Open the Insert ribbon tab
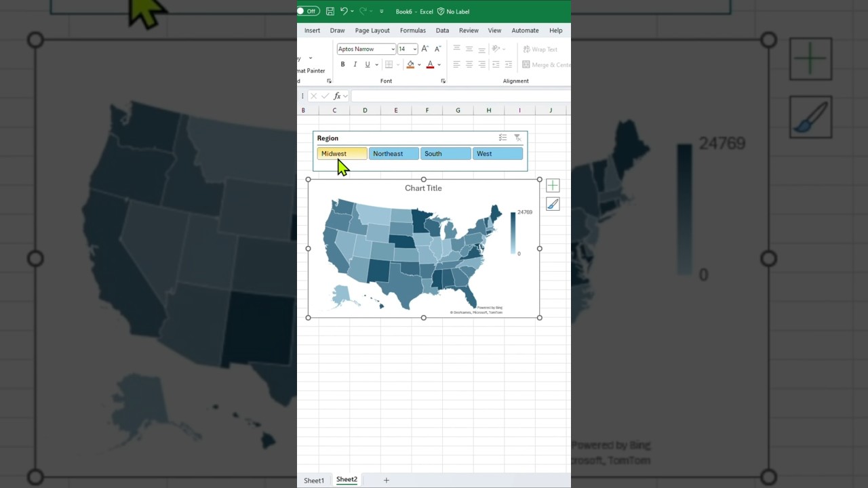The width and height of the screenshot is (868, 488). coord(312,30)
